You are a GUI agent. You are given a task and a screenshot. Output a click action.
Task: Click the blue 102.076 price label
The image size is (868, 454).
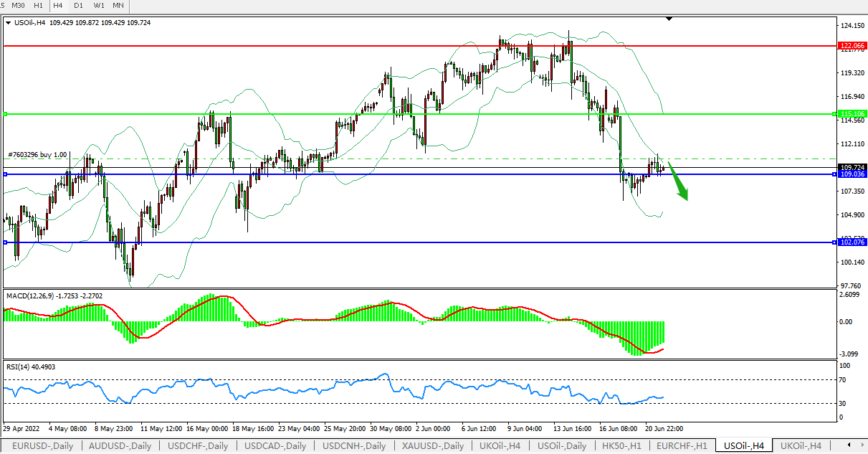click(852, 242)
